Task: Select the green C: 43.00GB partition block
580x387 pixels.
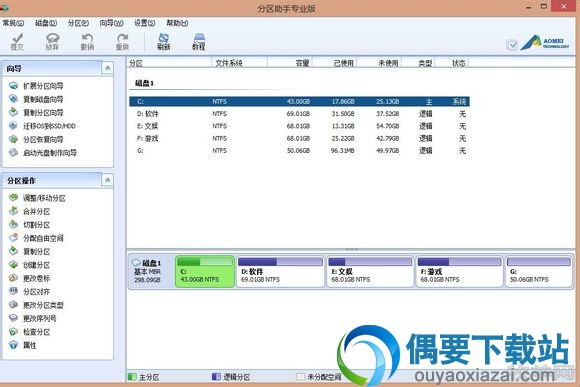Action: coord(205,272)
